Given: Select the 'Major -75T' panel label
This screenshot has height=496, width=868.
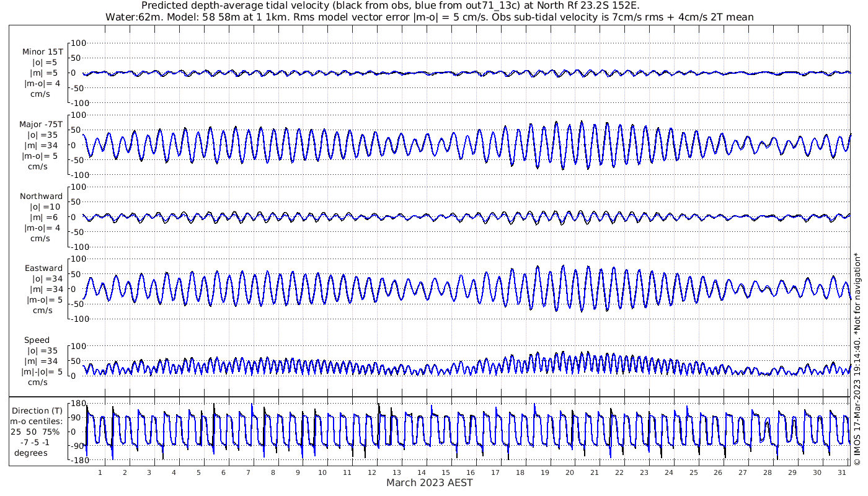Looking at the screenshot, I should 41,125.
